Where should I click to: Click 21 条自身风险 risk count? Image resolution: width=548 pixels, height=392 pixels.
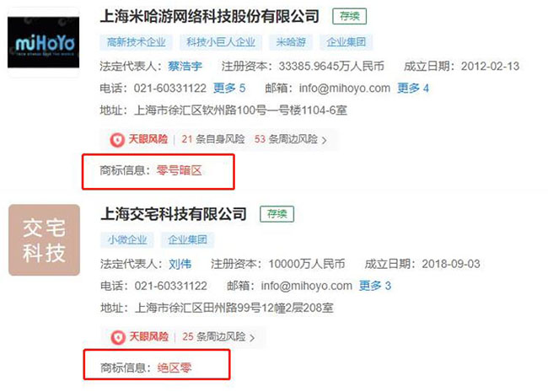pyautogui.click(x=213, y=139)
